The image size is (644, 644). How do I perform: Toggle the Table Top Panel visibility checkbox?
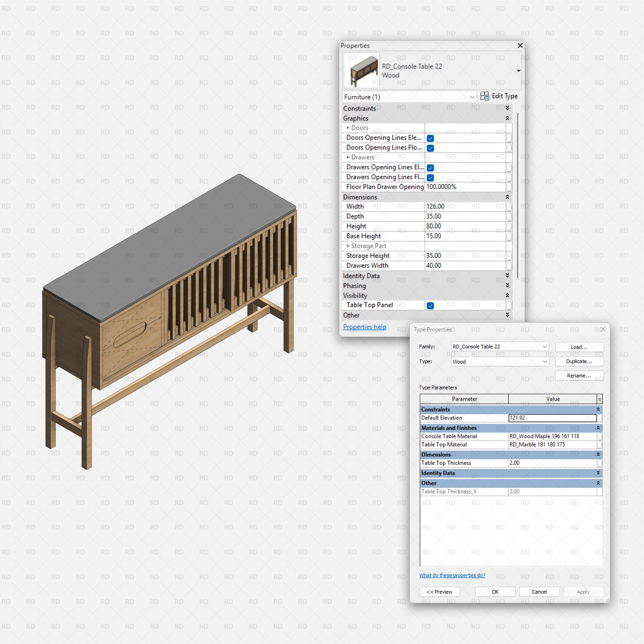pos(430,305)
